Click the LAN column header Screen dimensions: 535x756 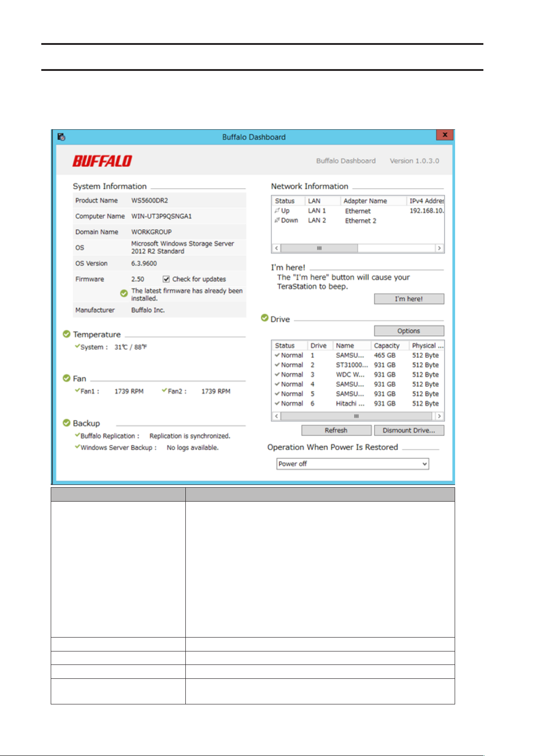tap(323, 201)
